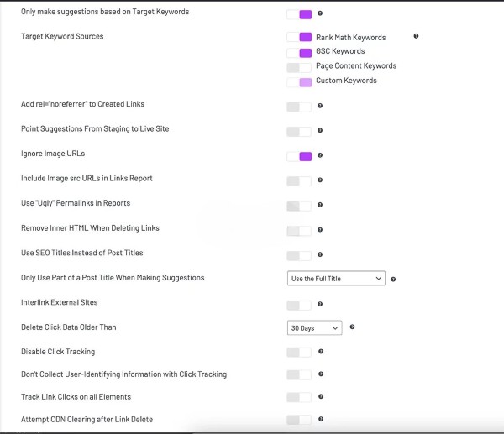Enable Page Content Keywords source toggle
Viewport: 504px width, 434px height.
tap(299, 67)
